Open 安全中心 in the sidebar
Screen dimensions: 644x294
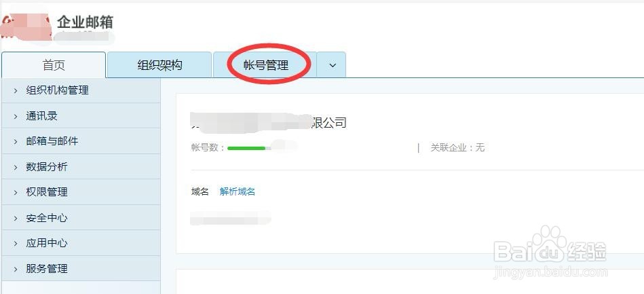pos(81,218)
